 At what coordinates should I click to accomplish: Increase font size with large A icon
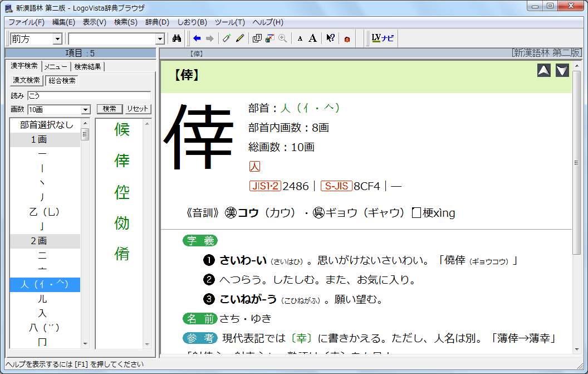pyautogui.click(x=312, y=38)
